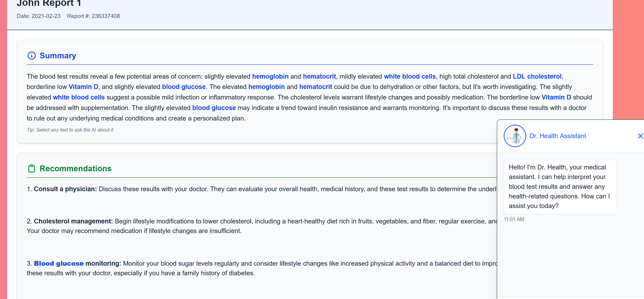Image resolution: width=644 pixels, height=299 pixels.
Task: Close the Dr. Health Assistant chat panel
Action: click(640, 136)
